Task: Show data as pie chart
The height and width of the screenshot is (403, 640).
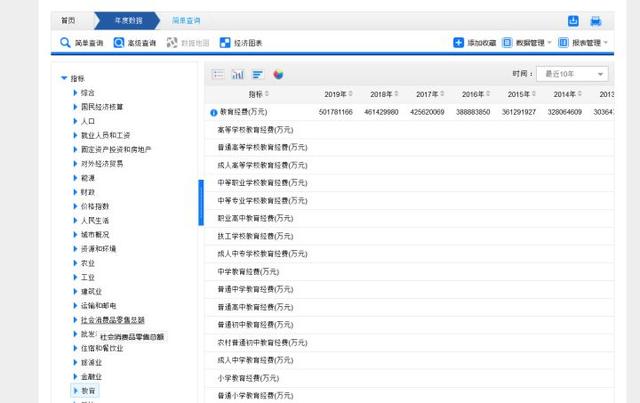Action: (x=278, y=74)
